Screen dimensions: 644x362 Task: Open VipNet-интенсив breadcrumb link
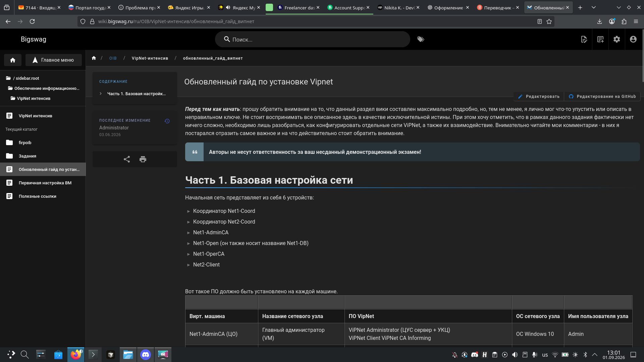pos(150,58)
